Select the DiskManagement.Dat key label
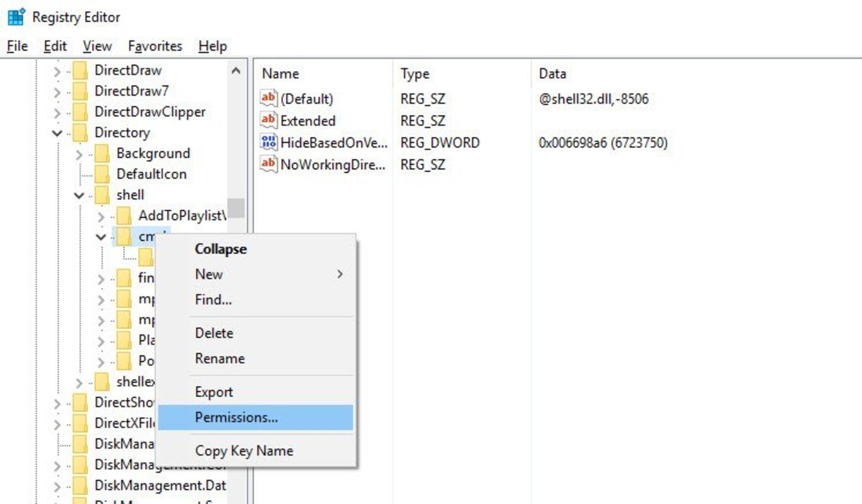Image resolution: width=862 pixels, height=504 pixels. [160, 486]
